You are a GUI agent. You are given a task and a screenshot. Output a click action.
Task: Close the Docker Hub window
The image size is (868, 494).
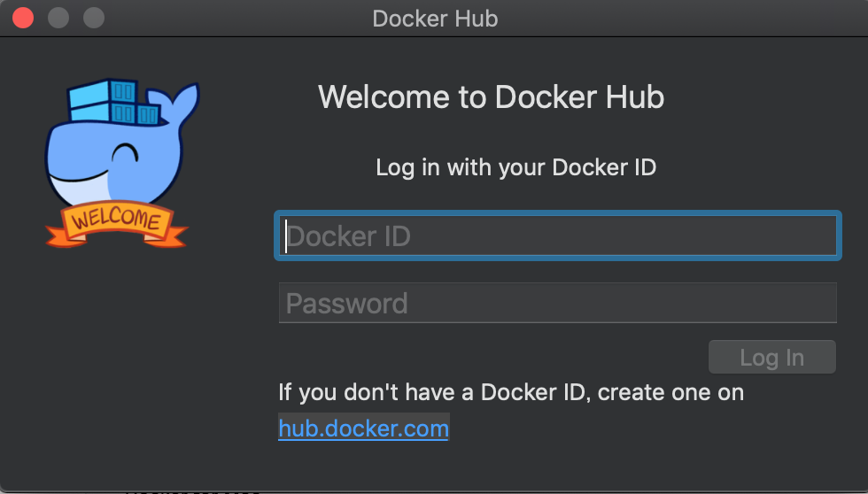[x=23, y=19]
